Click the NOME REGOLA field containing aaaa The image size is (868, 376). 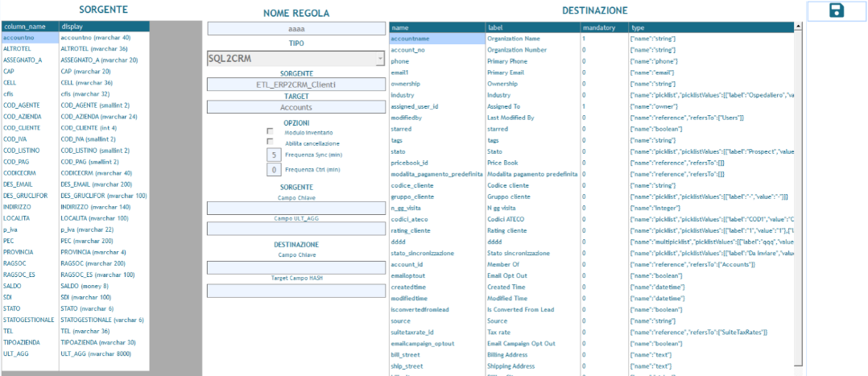coord(296,29)
